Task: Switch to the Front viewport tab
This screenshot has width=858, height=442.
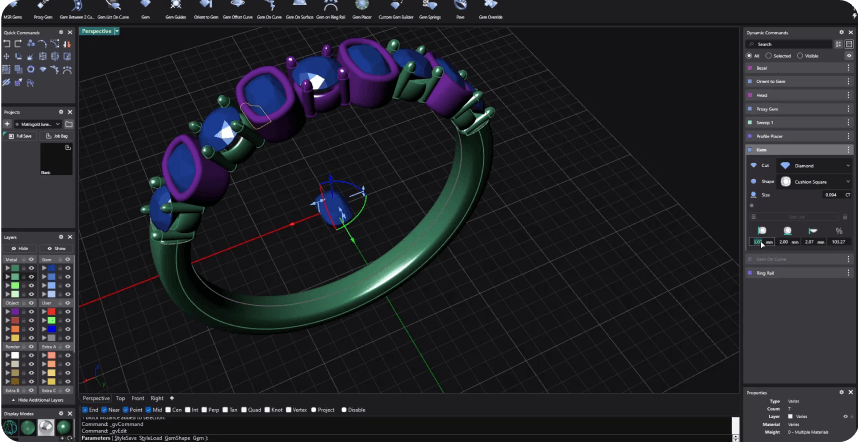Action: click(x=137, y=398)
